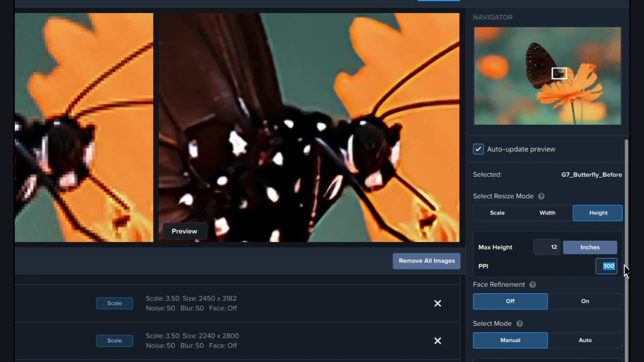Toggle Auto-update preview checkbox
The image size is (644, 362).
click(x=478, y=149)
